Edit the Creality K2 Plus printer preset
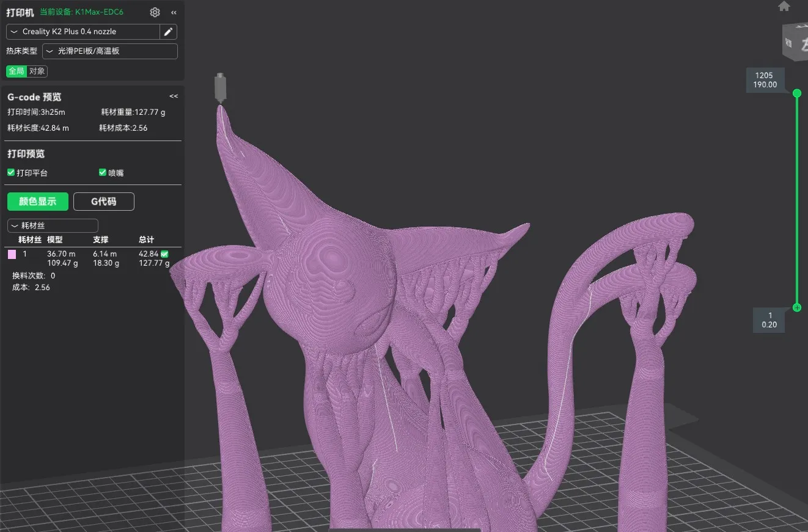808x532 pixels. [x=169, y=32]
